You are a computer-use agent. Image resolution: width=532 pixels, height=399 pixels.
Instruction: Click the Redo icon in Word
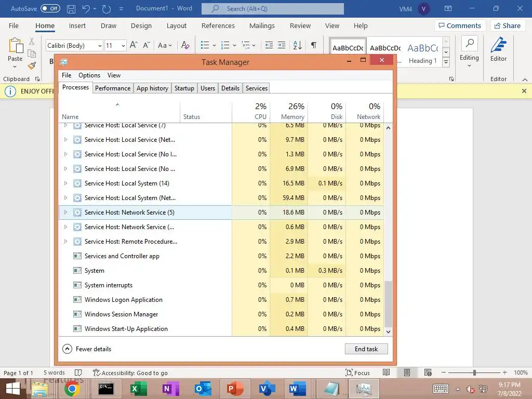[x=107, y=9]
